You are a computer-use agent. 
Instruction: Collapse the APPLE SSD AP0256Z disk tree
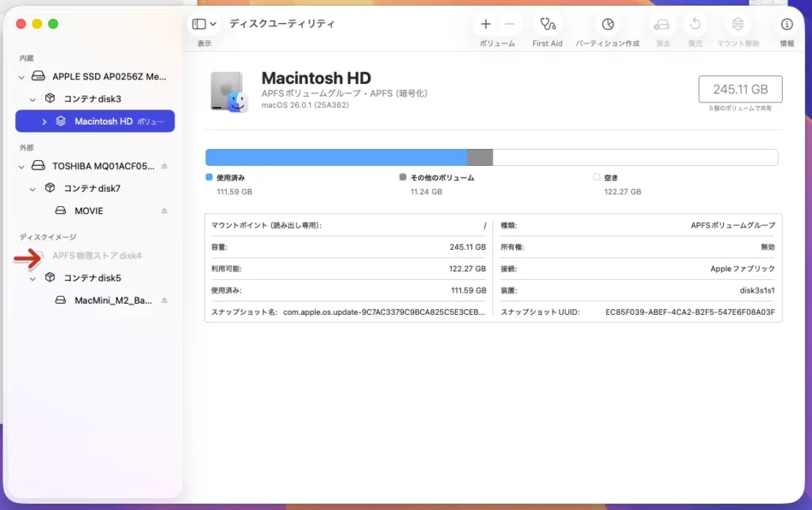coord(21,77)
